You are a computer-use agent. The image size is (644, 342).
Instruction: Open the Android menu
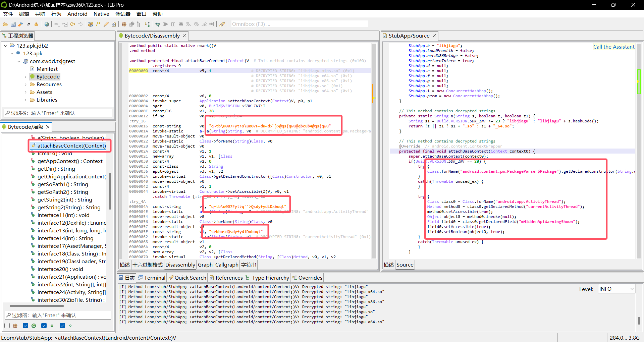[77, 14]
